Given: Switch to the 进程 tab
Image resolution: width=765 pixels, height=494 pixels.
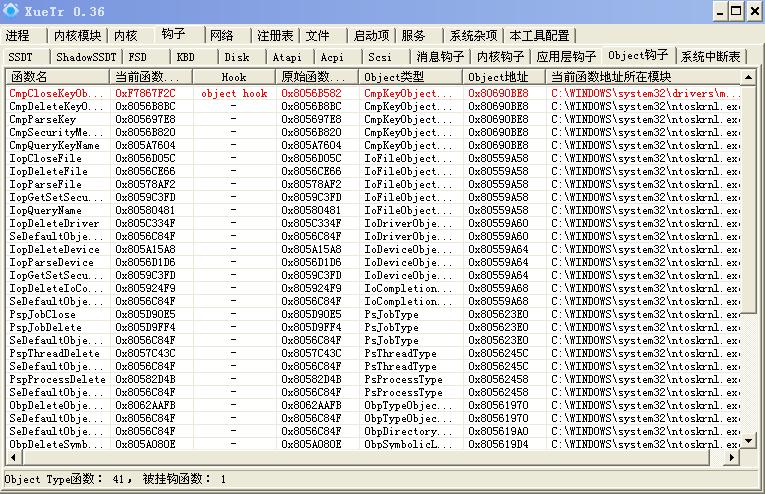Looking at the screenshot, I should 18,36.
